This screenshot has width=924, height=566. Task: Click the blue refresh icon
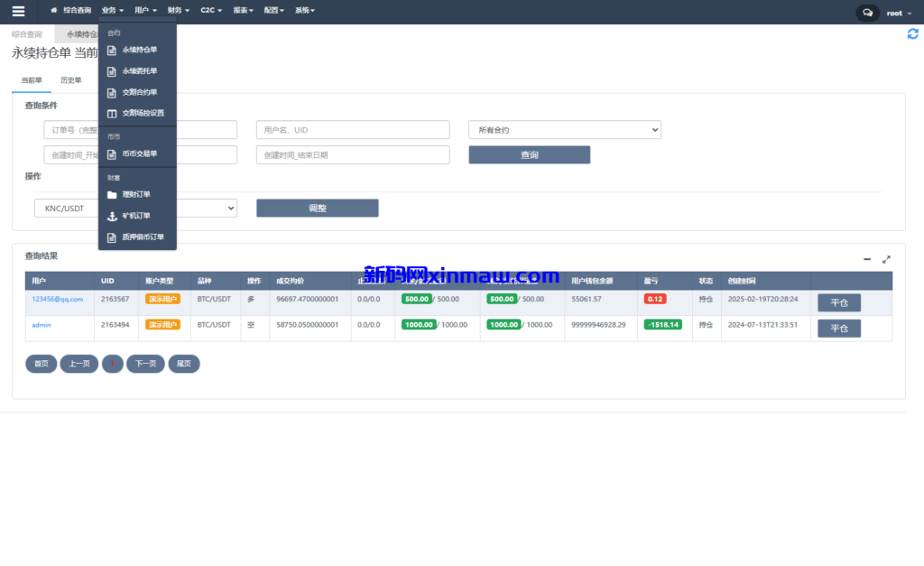point(912,33)
